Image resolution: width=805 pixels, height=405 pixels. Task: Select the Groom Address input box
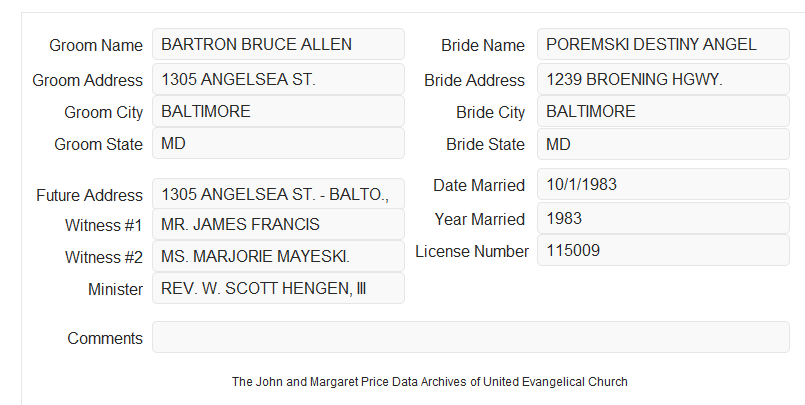click(x=278, y=79)
